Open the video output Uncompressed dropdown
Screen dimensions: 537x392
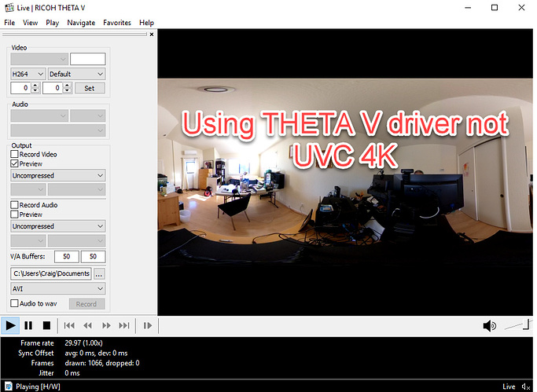click(x=58, y=175)
